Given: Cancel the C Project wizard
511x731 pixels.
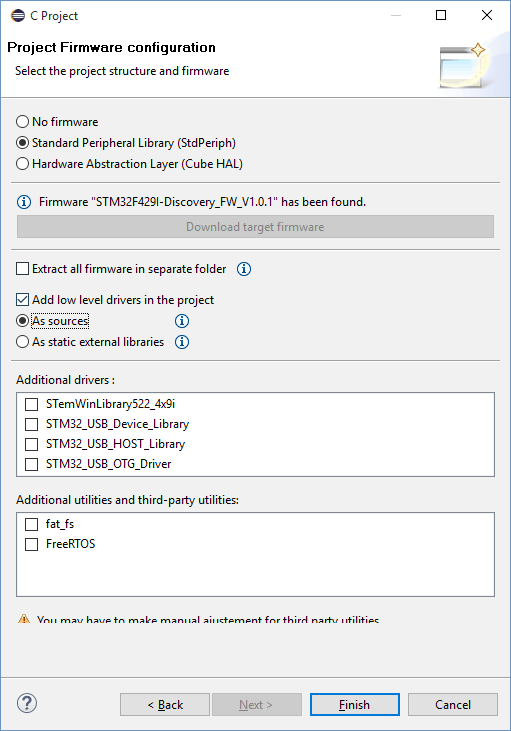Looking at the screenshot, I should pyautogui.click(x=453, y=704).
